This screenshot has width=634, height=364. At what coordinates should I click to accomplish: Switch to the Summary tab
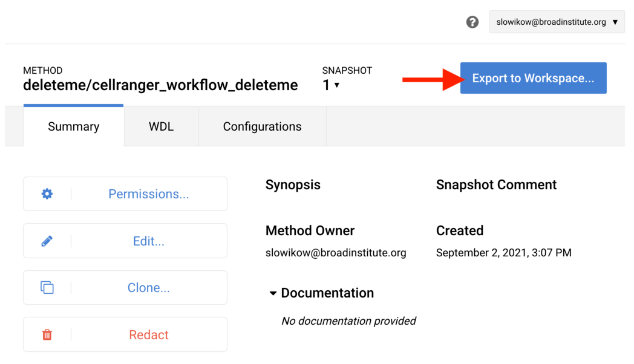click(x=74, y=126)
